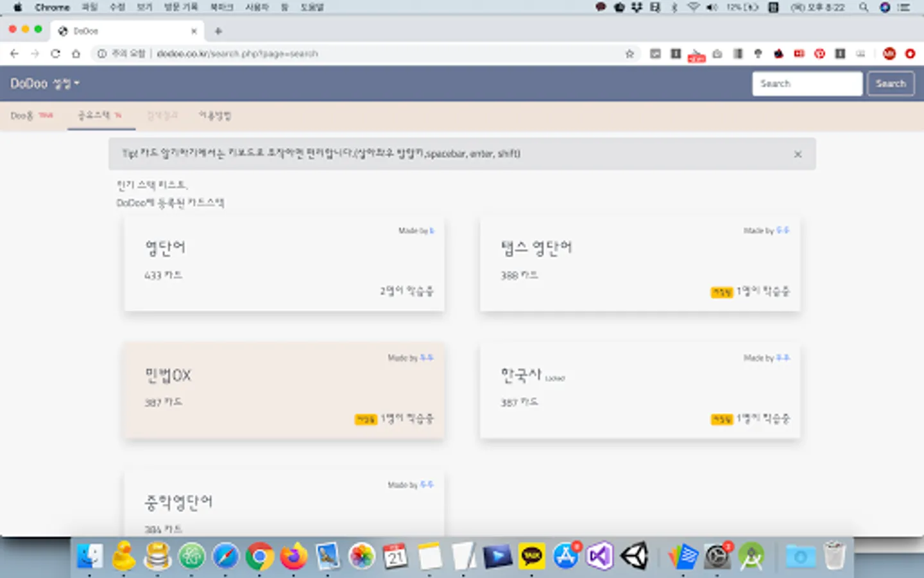Open Calendar in the Dock
The width and height of the screenshot is (924, 578).
pyautogui.click(x=395, y=556)
